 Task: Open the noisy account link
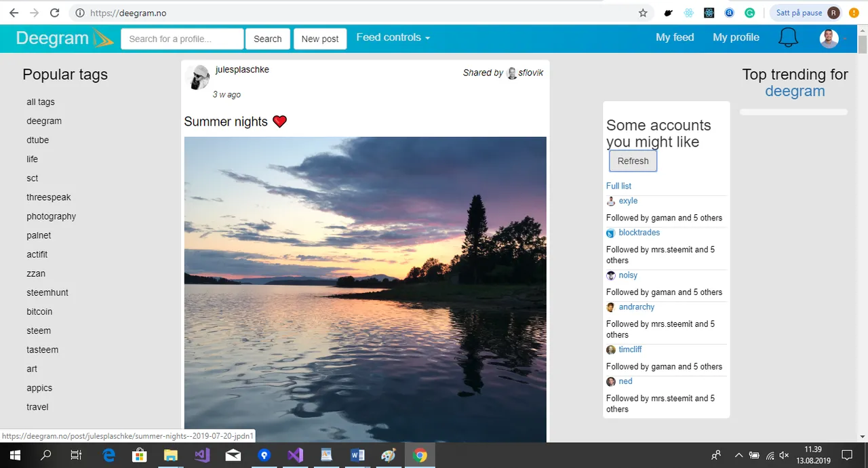pyautogui.click(x=628, y=275)
